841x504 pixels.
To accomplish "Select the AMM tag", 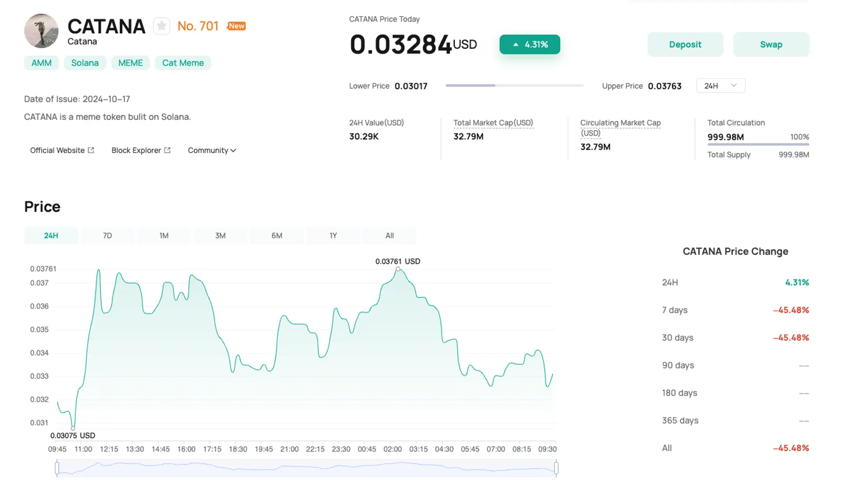I will pos(42,63).
